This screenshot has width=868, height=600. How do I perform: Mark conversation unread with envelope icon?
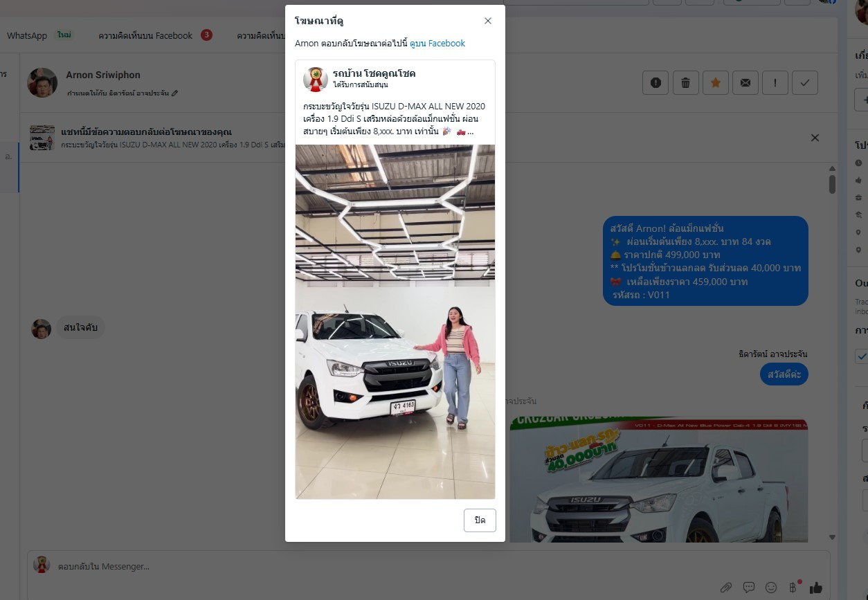[745, 83]
